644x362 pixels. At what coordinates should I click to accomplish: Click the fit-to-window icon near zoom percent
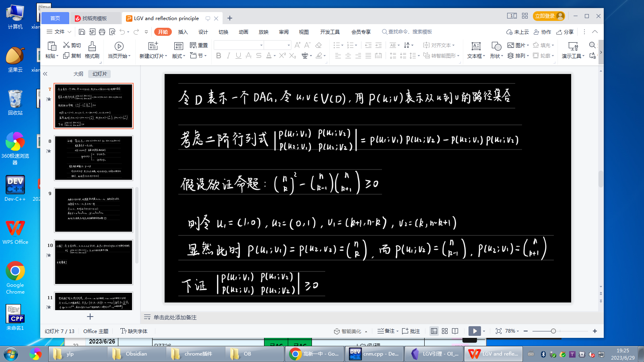pyautogui.click(x=499, y=331)
